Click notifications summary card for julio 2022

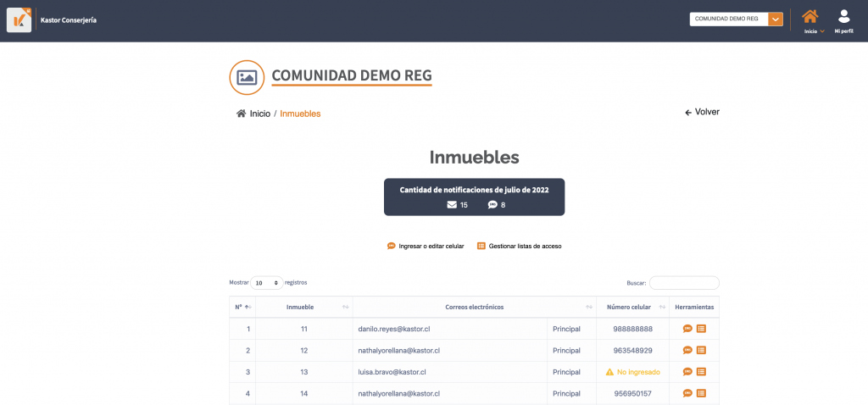point(475,197)
